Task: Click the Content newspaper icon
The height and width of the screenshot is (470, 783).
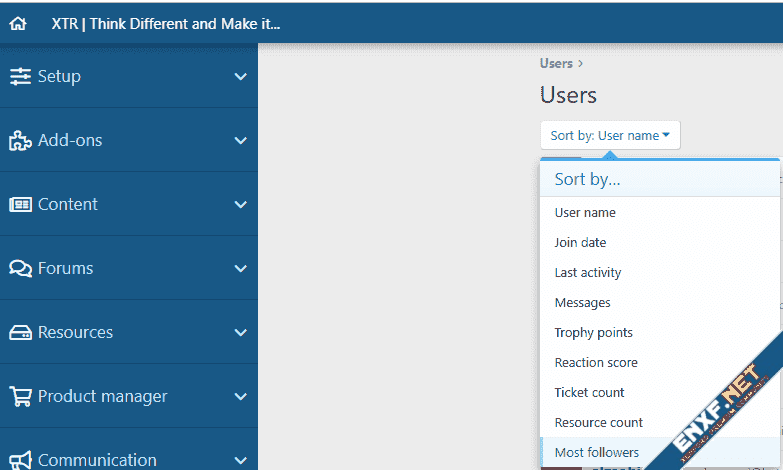Action: (20, 204)
